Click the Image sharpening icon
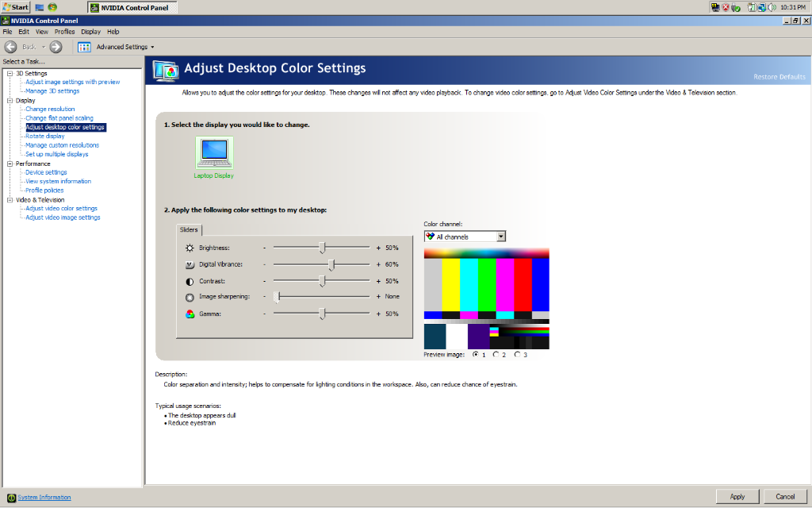This screenshot has height=508, width=812. click(190, 297)
